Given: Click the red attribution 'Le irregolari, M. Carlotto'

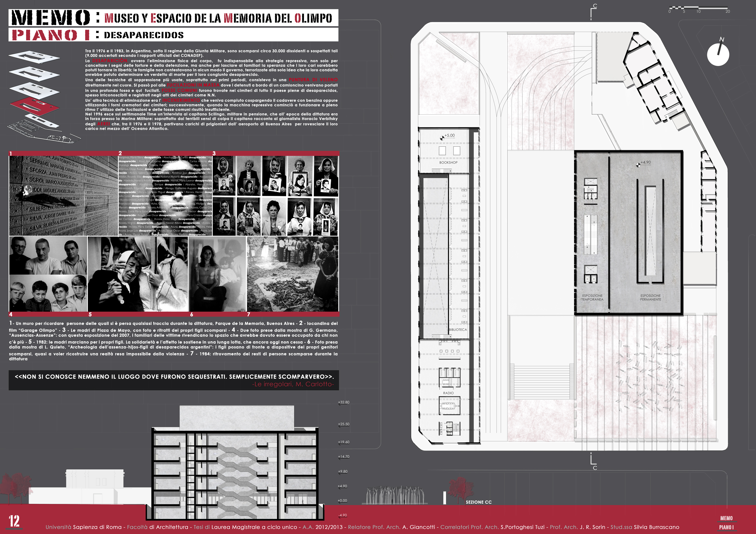Looking at the screenshot, I should tap(293, 384).
